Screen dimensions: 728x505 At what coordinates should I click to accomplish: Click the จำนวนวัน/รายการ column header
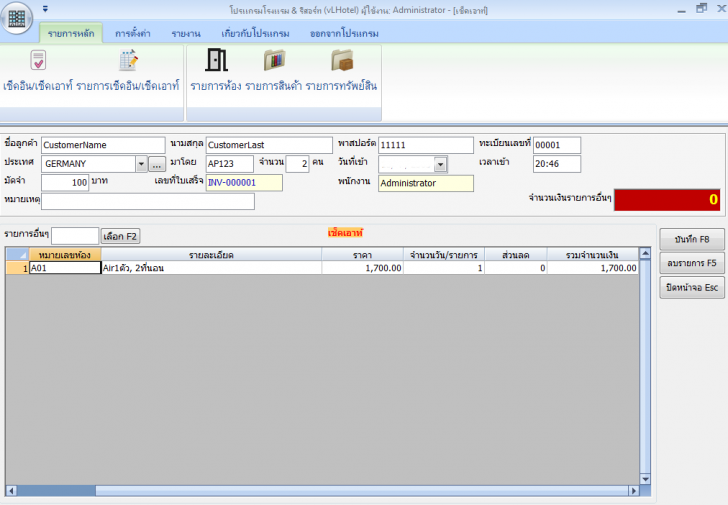point(444,255)
